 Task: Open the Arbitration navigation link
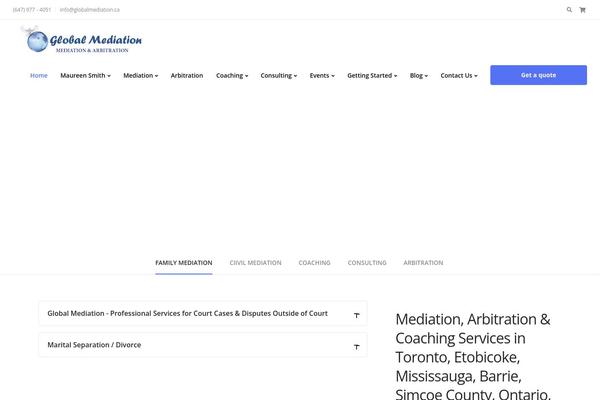click(x=187, y=75)
